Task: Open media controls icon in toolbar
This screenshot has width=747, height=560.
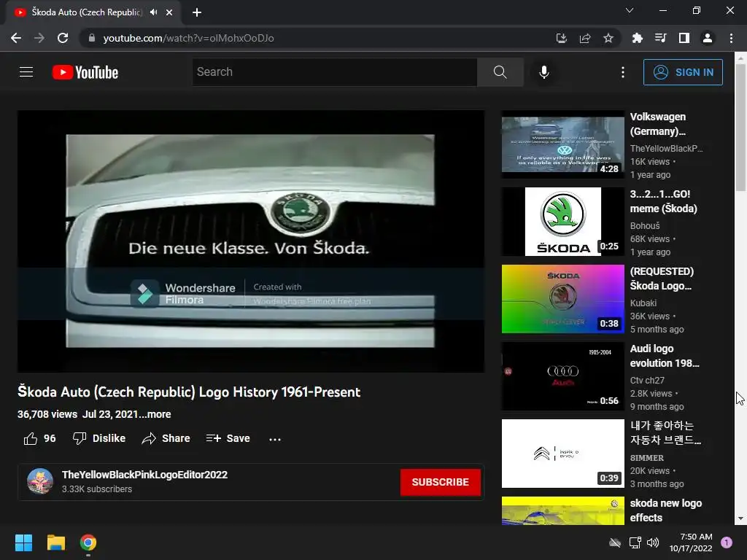Action: [x=661, y=38]
